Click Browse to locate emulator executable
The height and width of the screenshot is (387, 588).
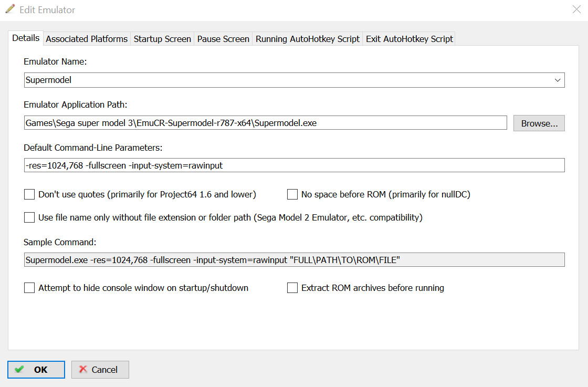pos(539,123)
